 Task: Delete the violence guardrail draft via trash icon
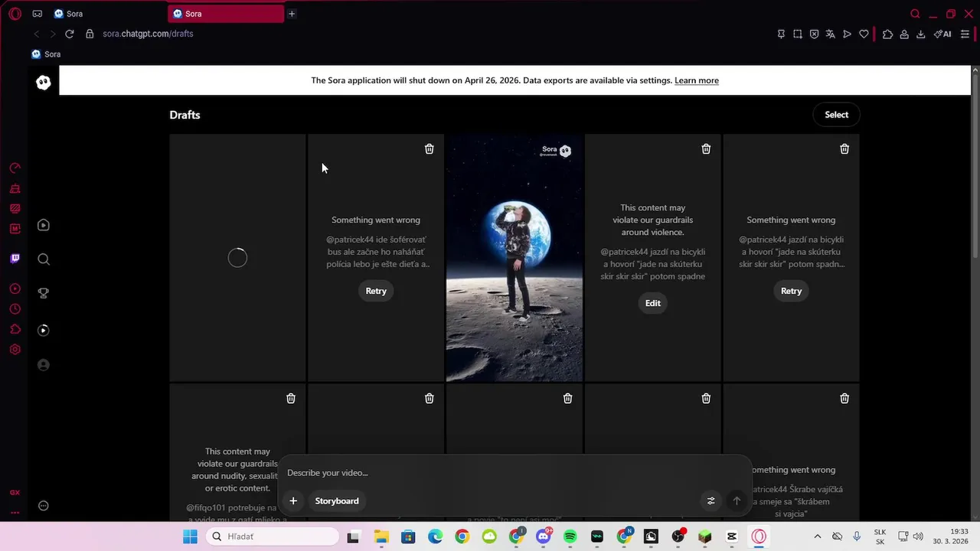[706, 149]
